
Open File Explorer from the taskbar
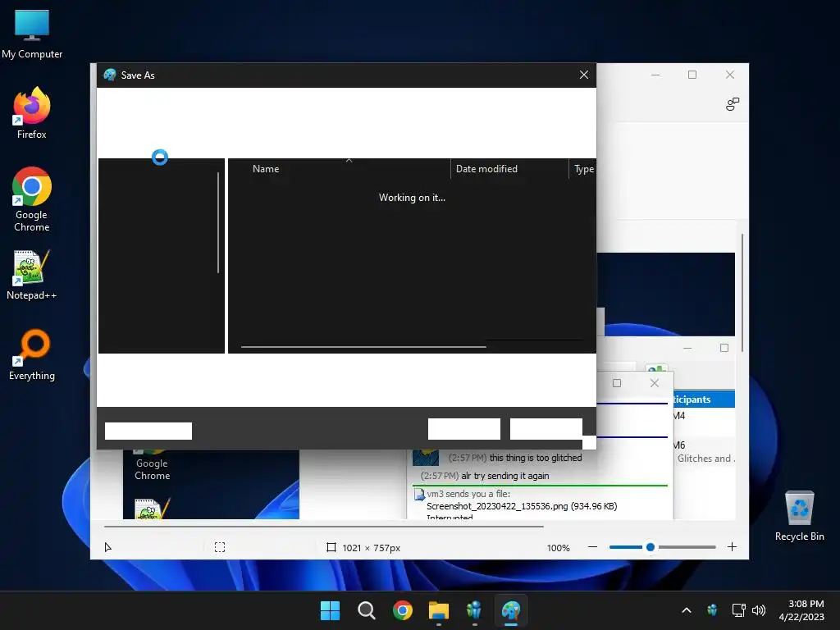[438, 610]
